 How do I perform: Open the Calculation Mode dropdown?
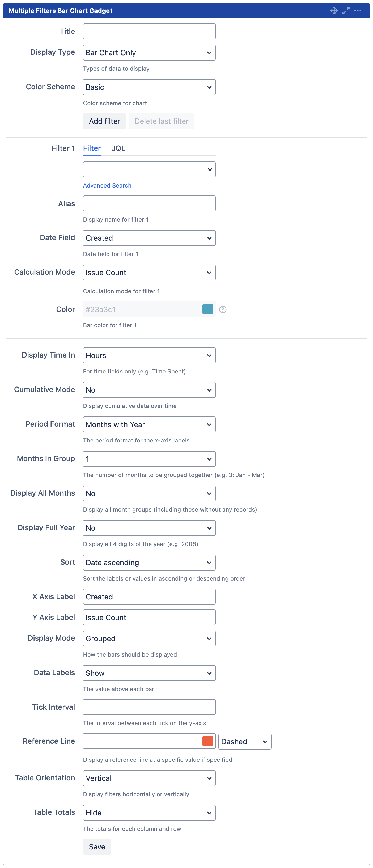[149, 272]
